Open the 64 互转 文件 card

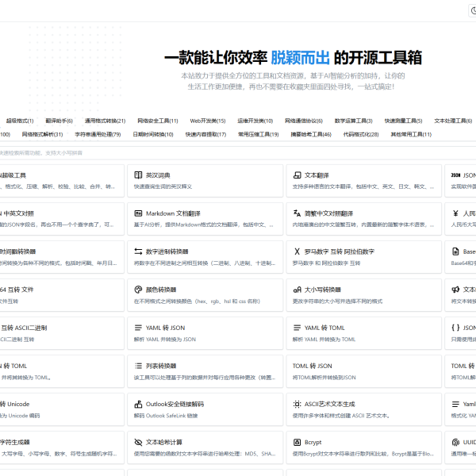click(x=62, y=295)
